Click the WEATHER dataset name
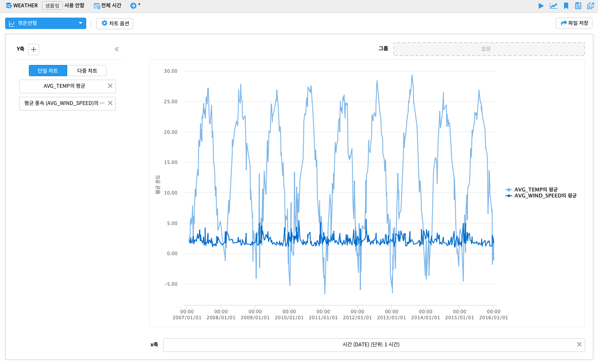 [25, 6]
